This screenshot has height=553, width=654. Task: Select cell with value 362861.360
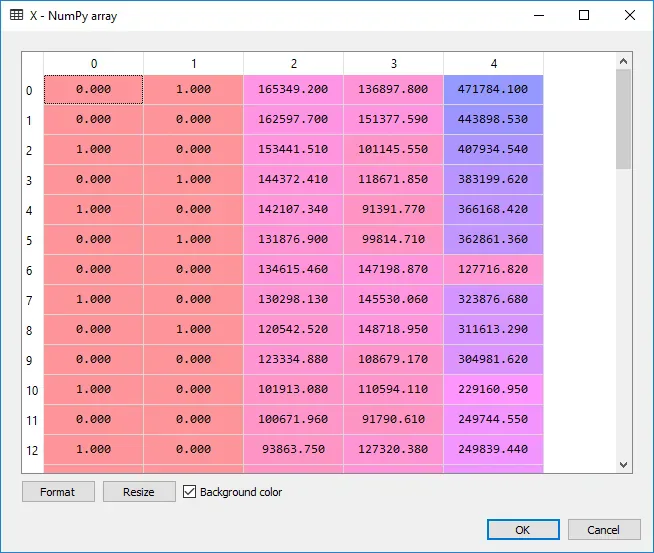494,240
